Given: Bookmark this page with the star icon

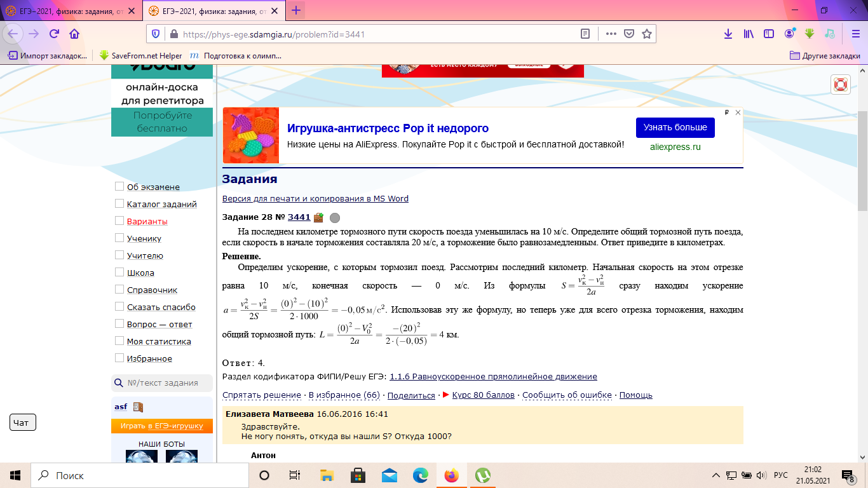Looking at the screenshot, I should (647, 34).
